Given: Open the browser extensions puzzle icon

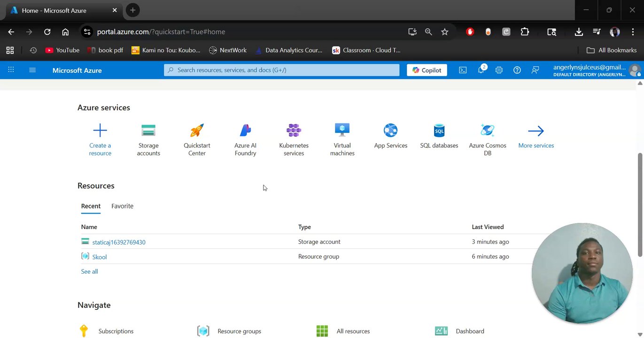Looking at the screenshot, I should click(x=525, y=32).
